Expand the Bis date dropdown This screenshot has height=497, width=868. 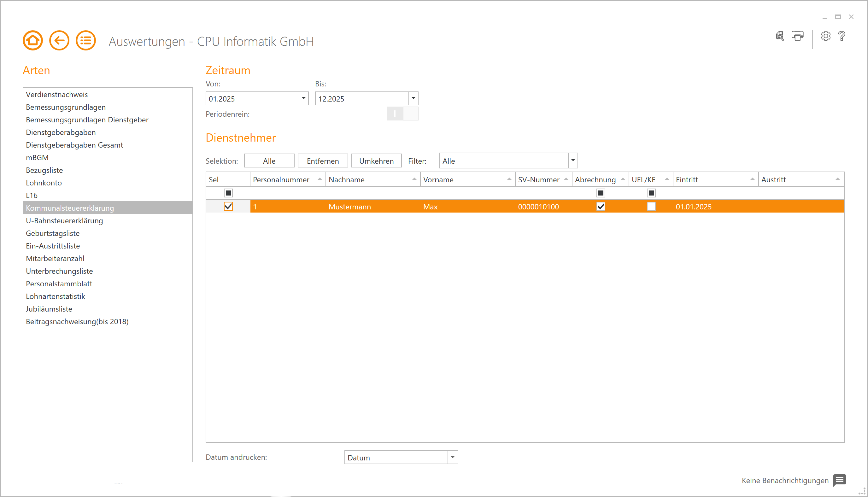click(x=413, y=98)
